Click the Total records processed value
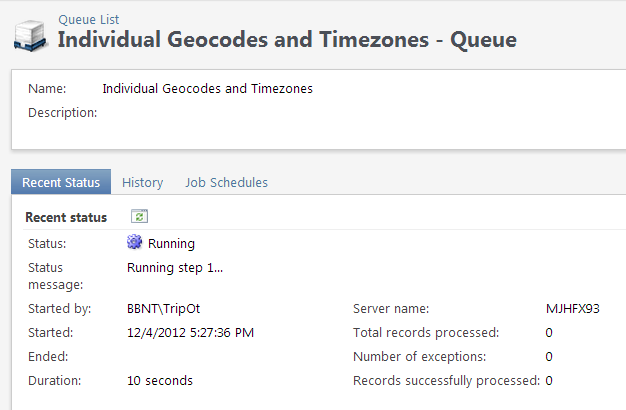Image resolution: width=626 pixels, height=410 pixels. (x=549, y=332)
